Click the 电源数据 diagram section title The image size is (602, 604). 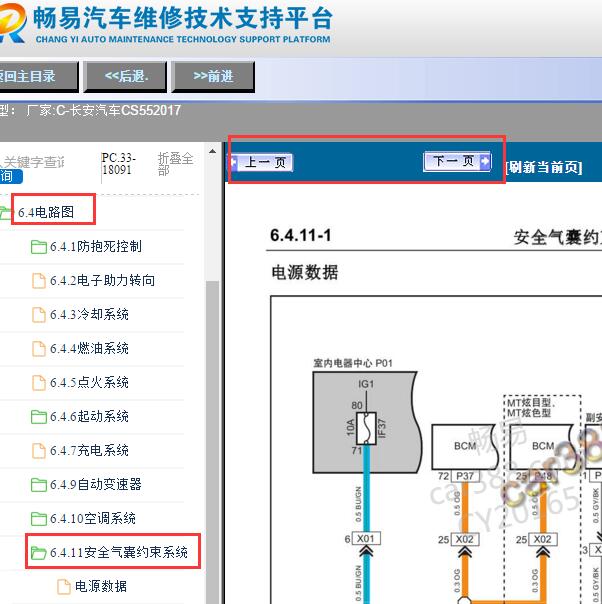click(305, 272)
